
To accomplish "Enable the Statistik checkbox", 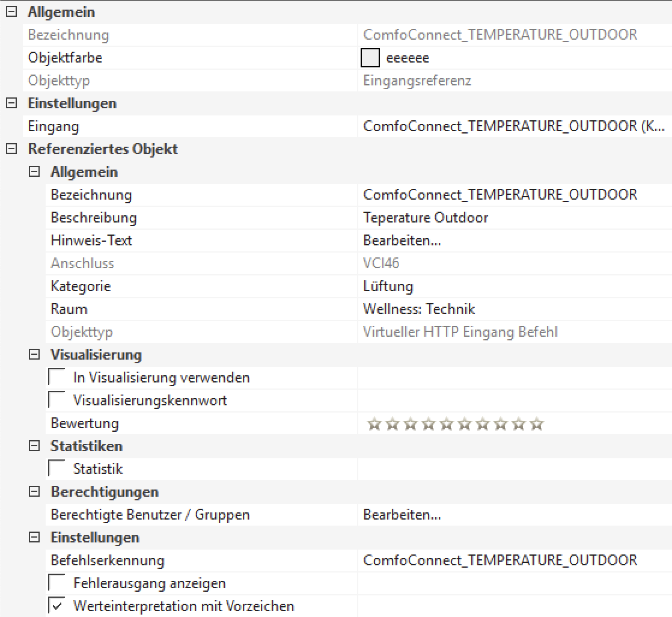I will tap(57, 468).
